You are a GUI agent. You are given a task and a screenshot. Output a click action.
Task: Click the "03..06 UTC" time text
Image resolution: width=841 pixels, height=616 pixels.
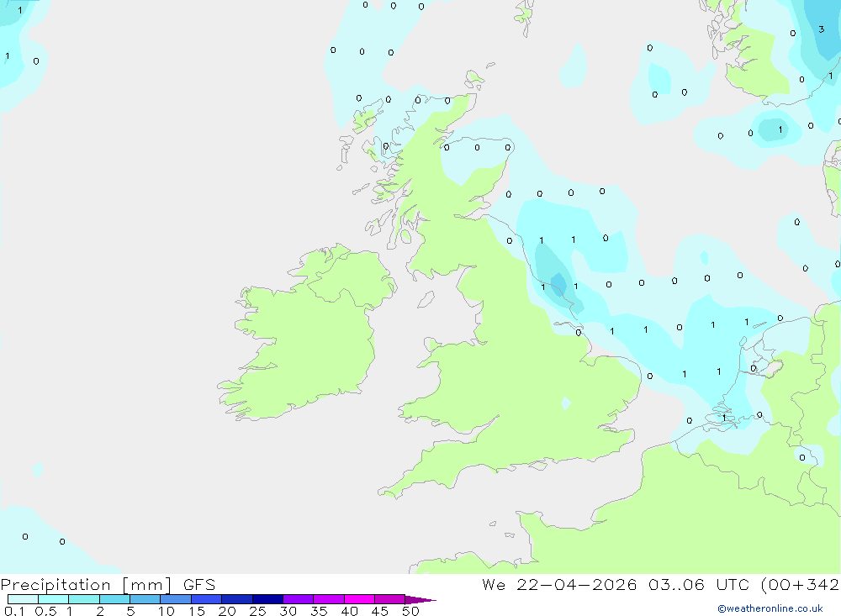pyautogui.click(x=698, y=585)
